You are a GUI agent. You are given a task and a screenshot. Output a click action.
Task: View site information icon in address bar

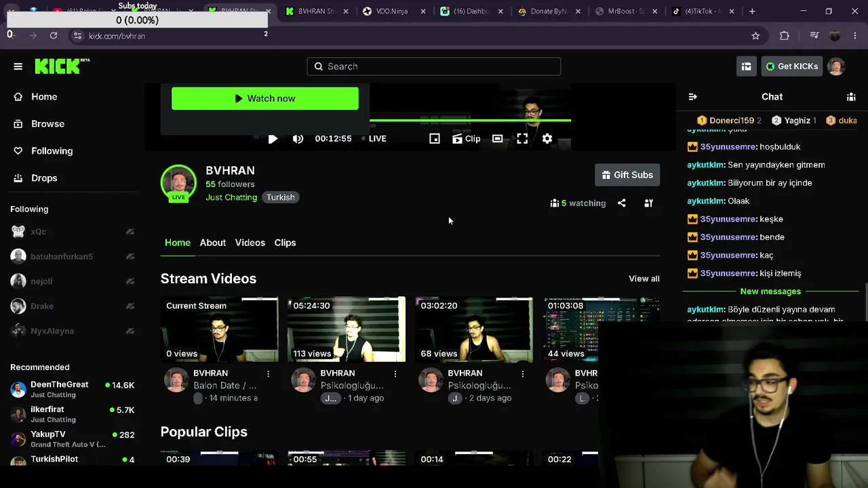click(77, 36)
